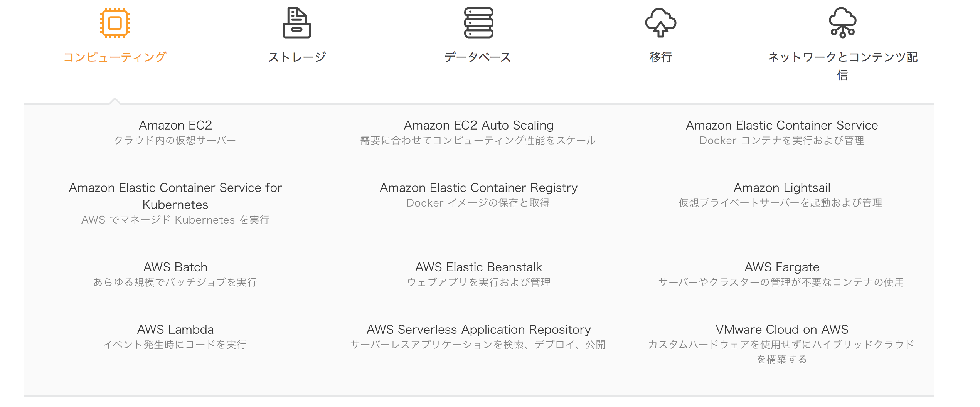Go to Amazon Elastic Container Registry
This screenshot has height=407, width=980.
click(x=478, y=188)
